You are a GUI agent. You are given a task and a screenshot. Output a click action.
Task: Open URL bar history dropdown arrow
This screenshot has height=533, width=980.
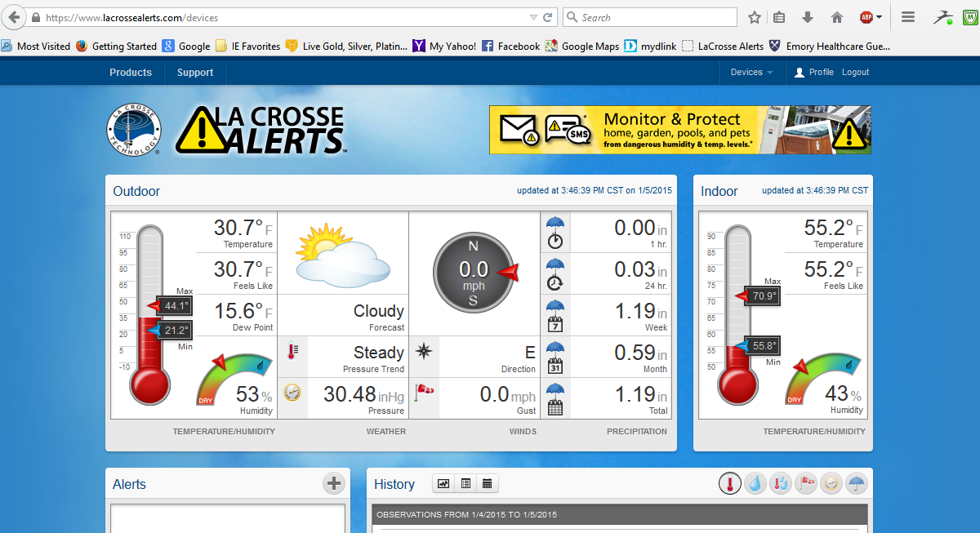533,17
